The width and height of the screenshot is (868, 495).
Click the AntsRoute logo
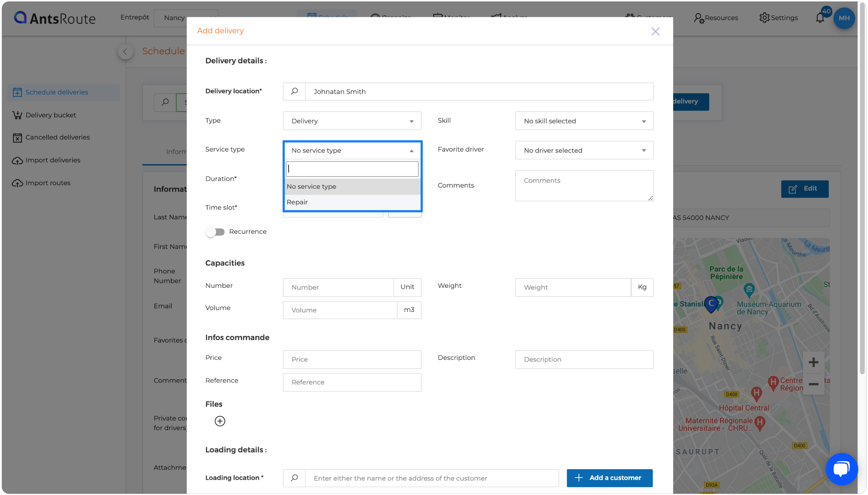[55, 18]
